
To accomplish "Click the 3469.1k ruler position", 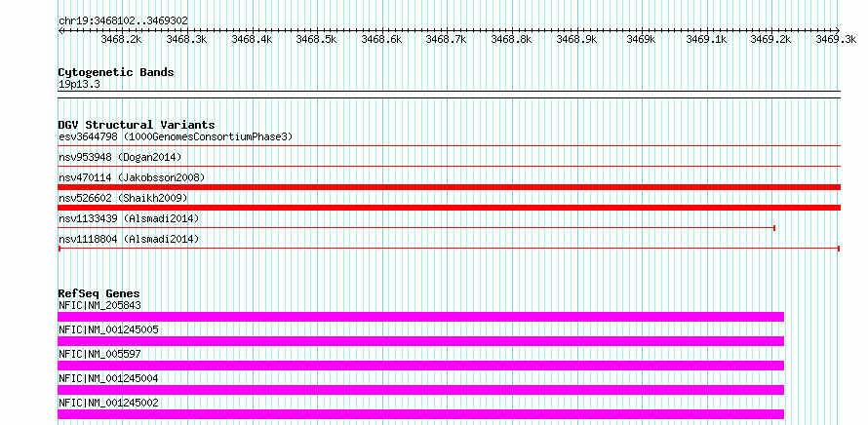I will pos(706,39).
